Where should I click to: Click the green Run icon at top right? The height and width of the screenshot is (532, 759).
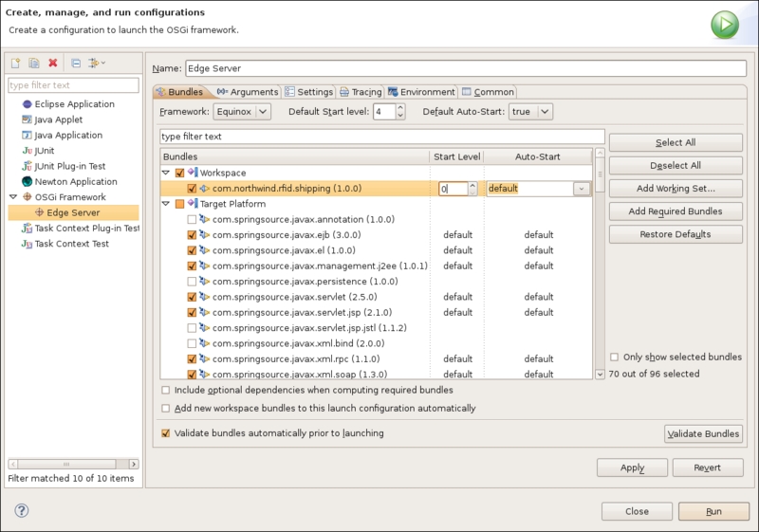725,25
